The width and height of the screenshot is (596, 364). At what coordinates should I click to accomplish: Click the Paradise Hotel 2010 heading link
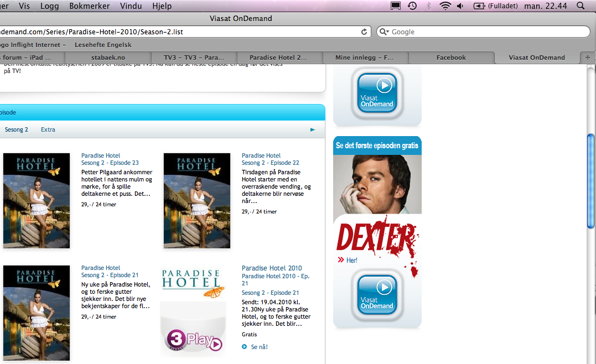[x=272, y=268]
